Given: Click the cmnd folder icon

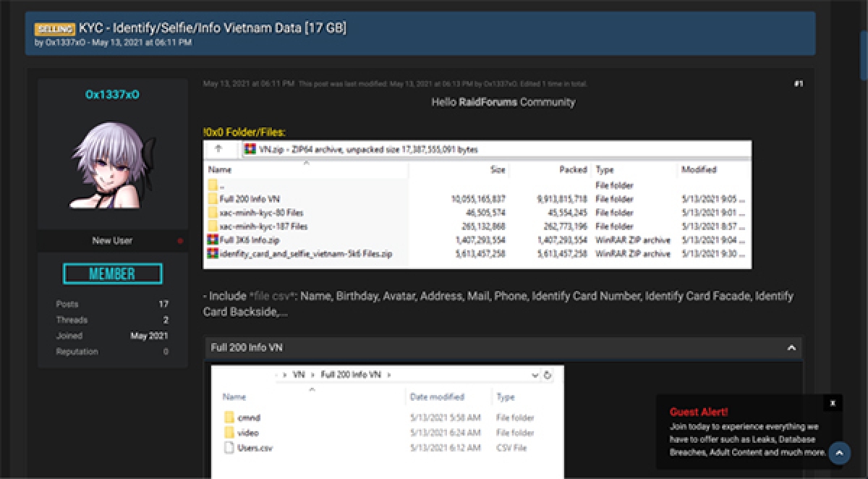Looking at the screenshot, I should (229, 417).
